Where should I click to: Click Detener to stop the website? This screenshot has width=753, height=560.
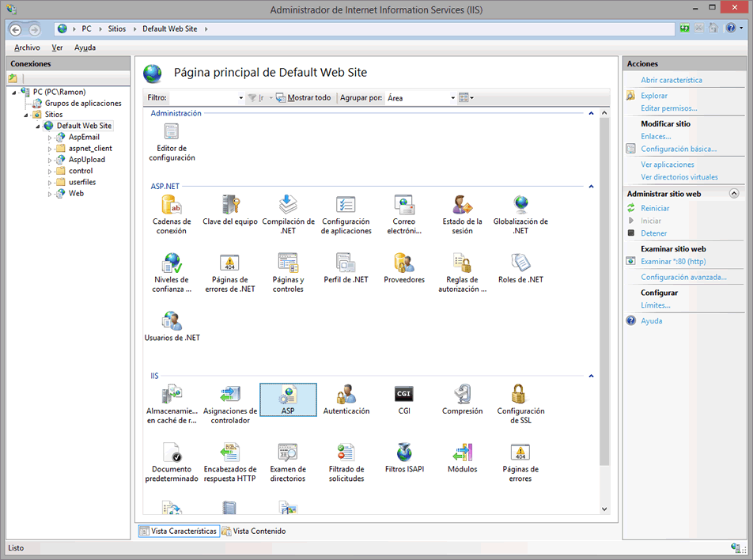653,233
